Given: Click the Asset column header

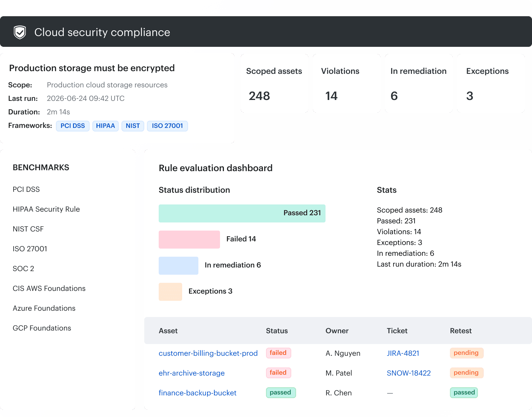Looking at the screenshot, I should point(168,331).
